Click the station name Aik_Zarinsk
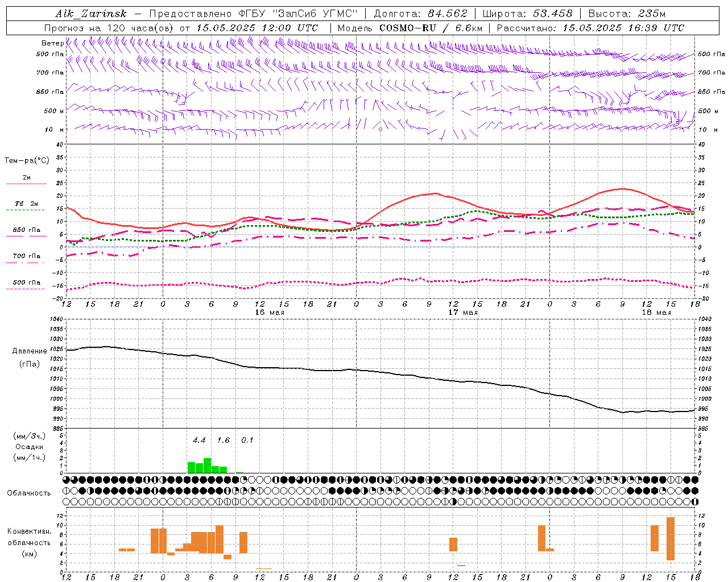 (91, 14)
